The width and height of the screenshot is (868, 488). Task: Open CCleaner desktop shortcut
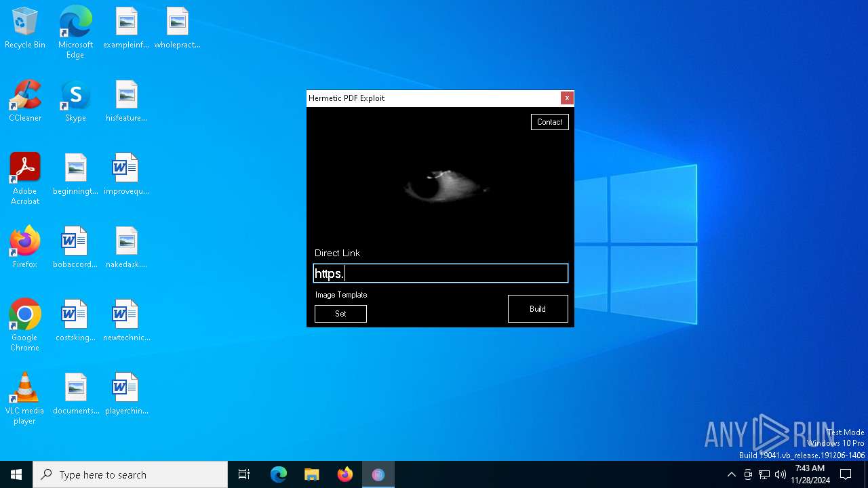click(25, 102)
